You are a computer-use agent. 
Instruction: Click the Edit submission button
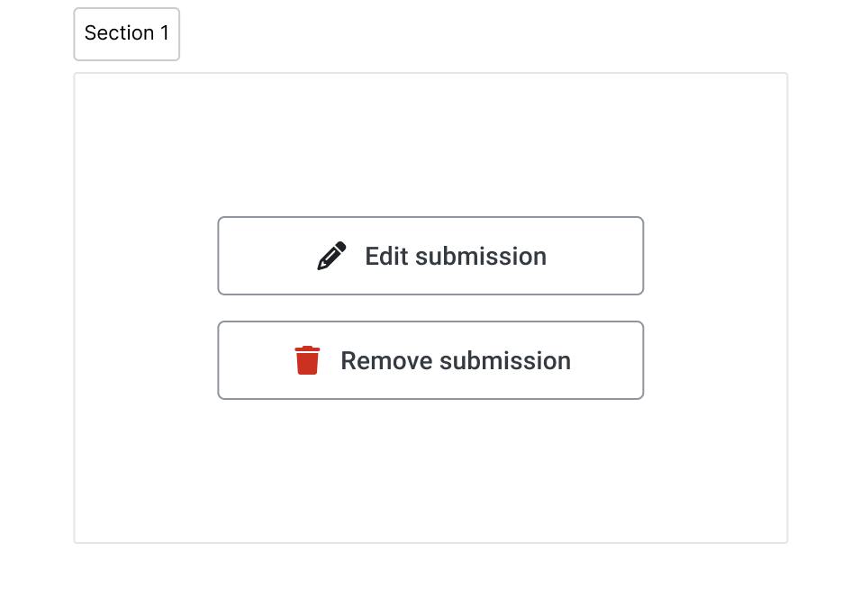[430, 256]
